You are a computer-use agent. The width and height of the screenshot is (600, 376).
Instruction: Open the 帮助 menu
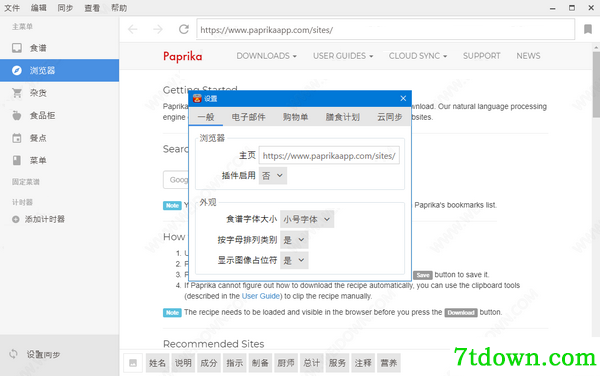click(x=119, y=8)
